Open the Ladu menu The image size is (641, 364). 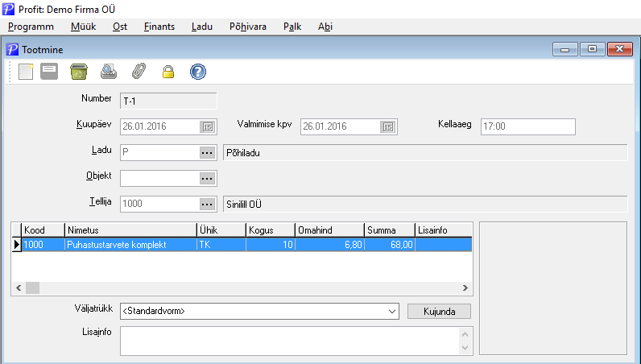pos(202,27)
